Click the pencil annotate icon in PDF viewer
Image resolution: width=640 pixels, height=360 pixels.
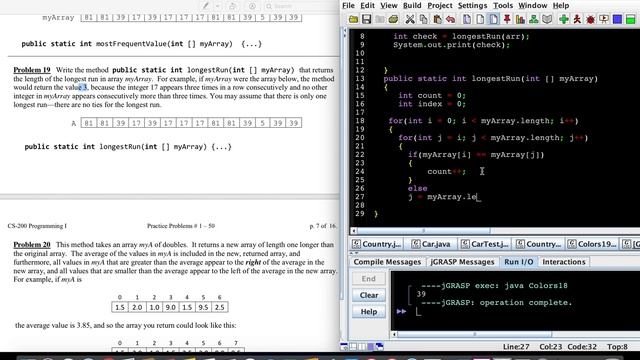(x=206, y=6)
